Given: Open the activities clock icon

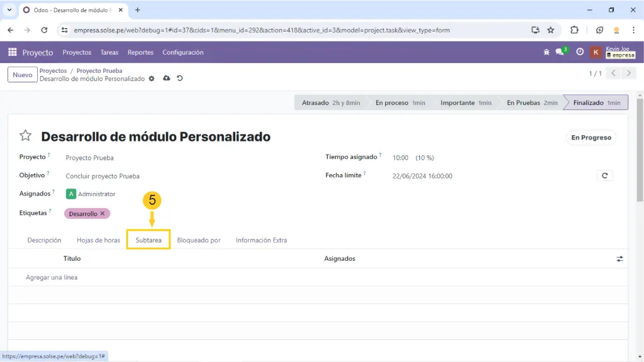Looking at the screenshot, I should [580, 52].
